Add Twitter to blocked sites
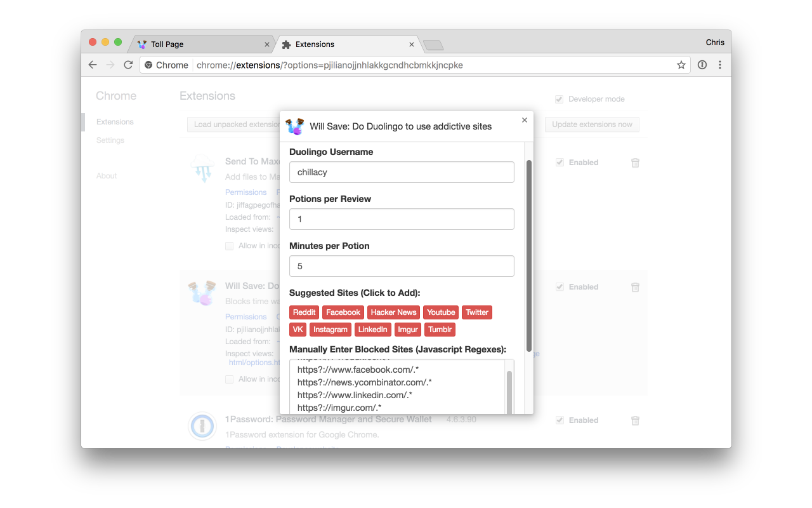This screenshot has height=508, width=812. click(x=477, y=312)
